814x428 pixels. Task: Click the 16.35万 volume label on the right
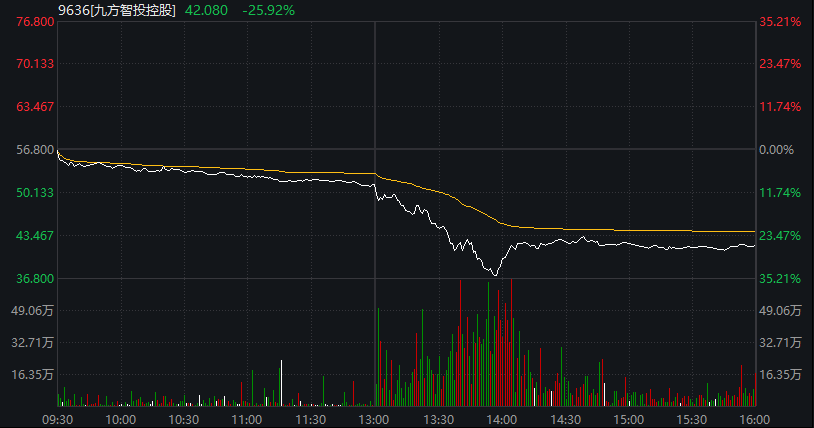tap(781, 375)
